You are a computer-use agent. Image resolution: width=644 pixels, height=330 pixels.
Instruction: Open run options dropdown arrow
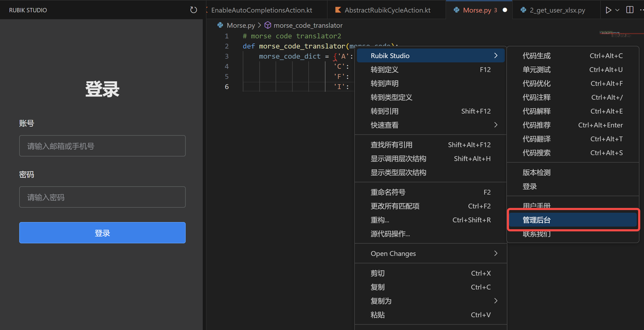pyautogui.click(x=617, y=10)
